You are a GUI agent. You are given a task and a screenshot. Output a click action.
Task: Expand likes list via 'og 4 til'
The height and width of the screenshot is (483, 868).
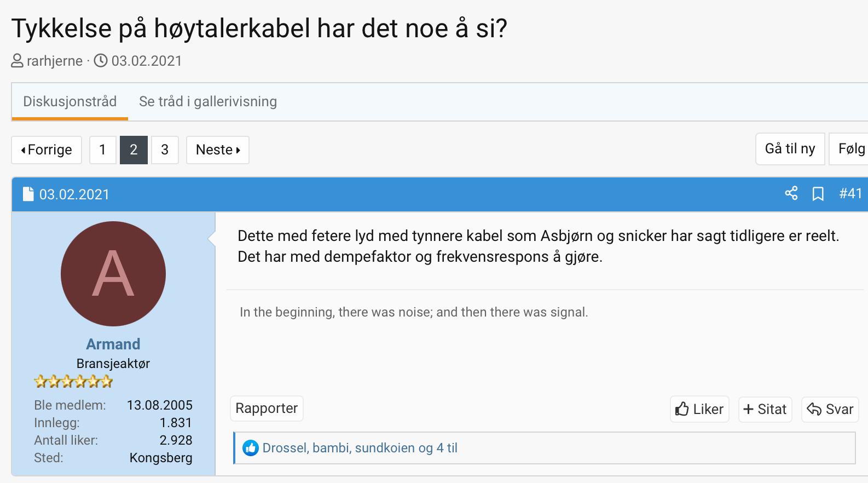pos(437,448)
